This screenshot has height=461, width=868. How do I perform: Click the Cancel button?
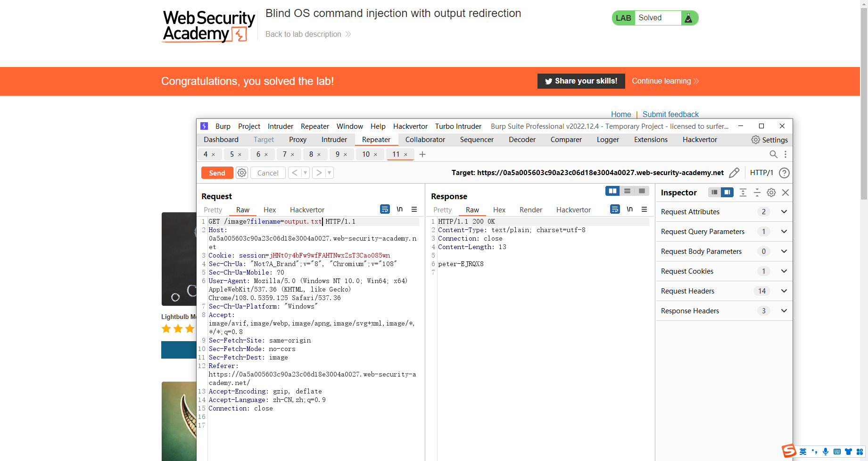[x=268, y=173]
